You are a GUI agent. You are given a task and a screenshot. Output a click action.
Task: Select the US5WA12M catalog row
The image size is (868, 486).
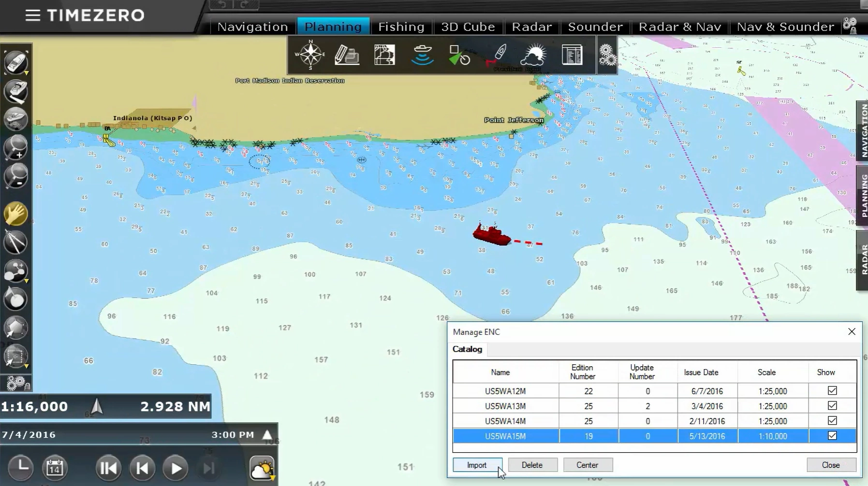[x=654, y=391]
